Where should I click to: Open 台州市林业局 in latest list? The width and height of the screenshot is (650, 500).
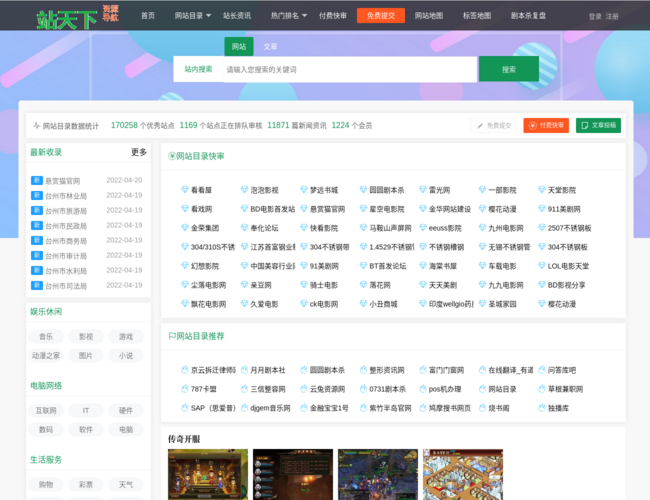click(x=66, y=196)
